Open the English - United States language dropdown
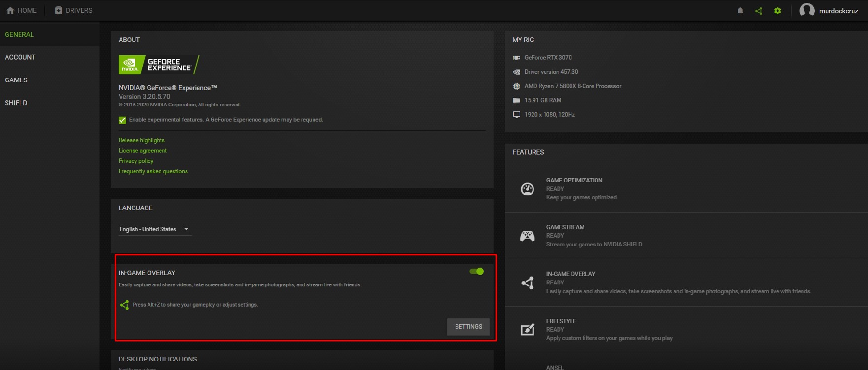 coord(155,229)
